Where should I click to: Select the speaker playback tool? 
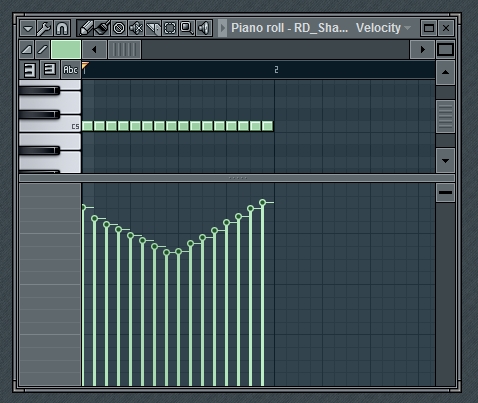[204, 28]
